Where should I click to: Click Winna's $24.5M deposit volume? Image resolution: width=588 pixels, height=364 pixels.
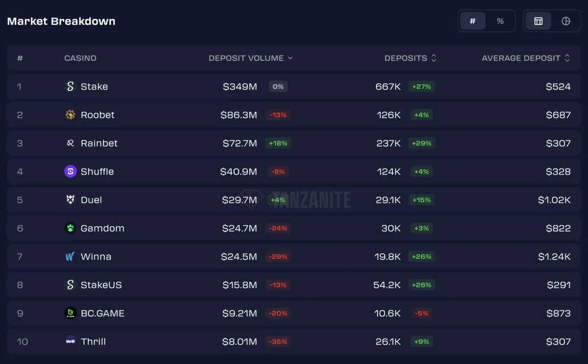[x=239, y=256]
